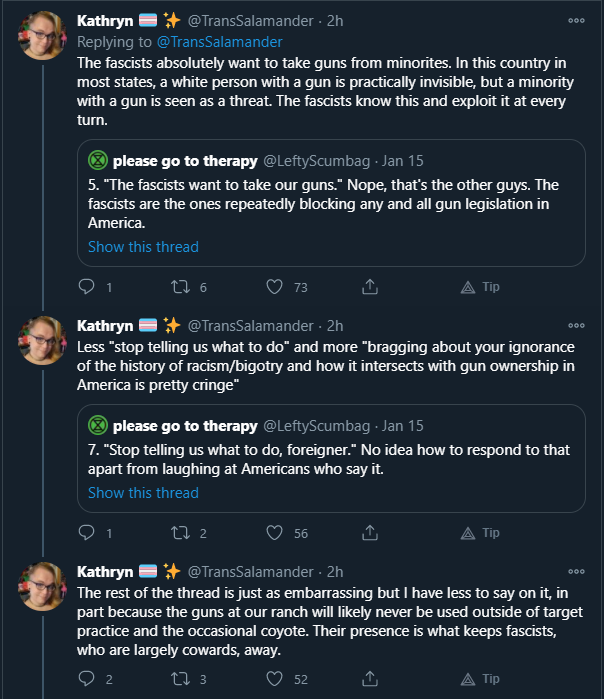Retweet the tweet showing 6 retweets
604x699 pixels.
pyautogui.click(x=181, y=287)
